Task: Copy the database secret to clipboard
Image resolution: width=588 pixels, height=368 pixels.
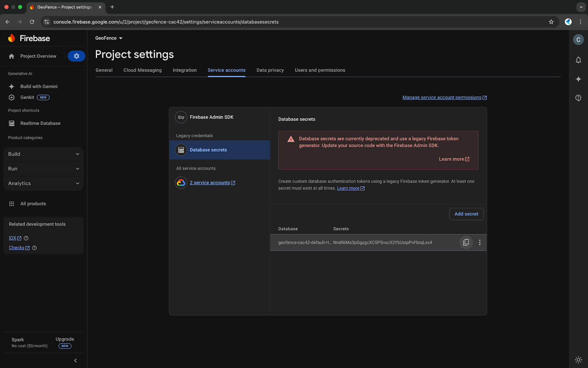Action: click(x=466, y=243)
